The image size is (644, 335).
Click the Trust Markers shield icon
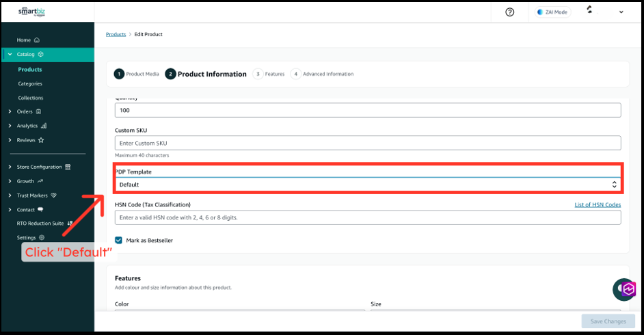click(x=54, y=196)
